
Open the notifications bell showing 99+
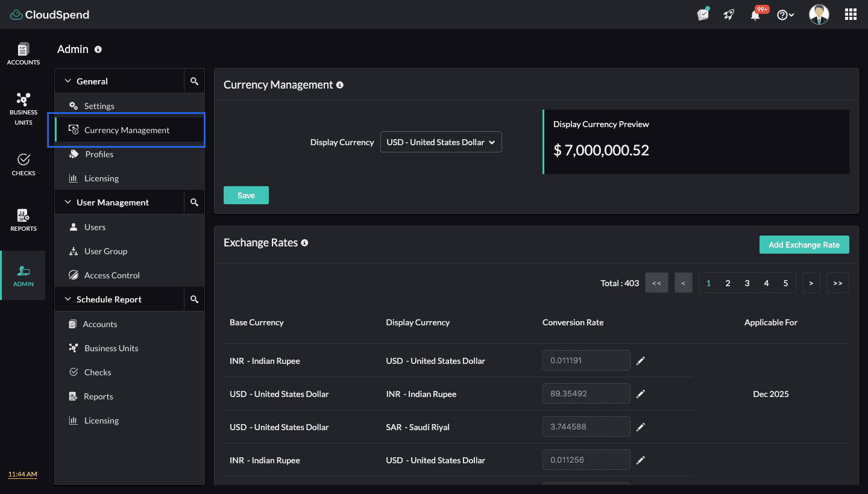coord(755,14)
